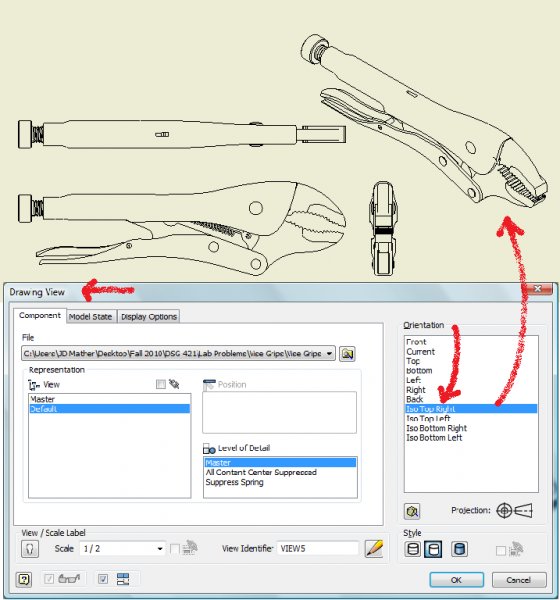
Task: Choose hidden line style icon
Action: 413,549
